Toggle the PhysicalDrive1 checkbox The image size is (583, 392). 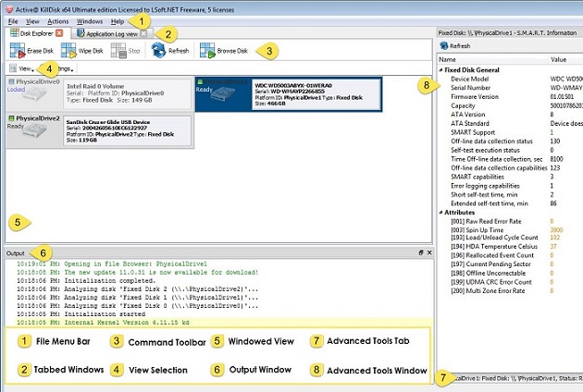pyautogui.click(x=200, y=81)
